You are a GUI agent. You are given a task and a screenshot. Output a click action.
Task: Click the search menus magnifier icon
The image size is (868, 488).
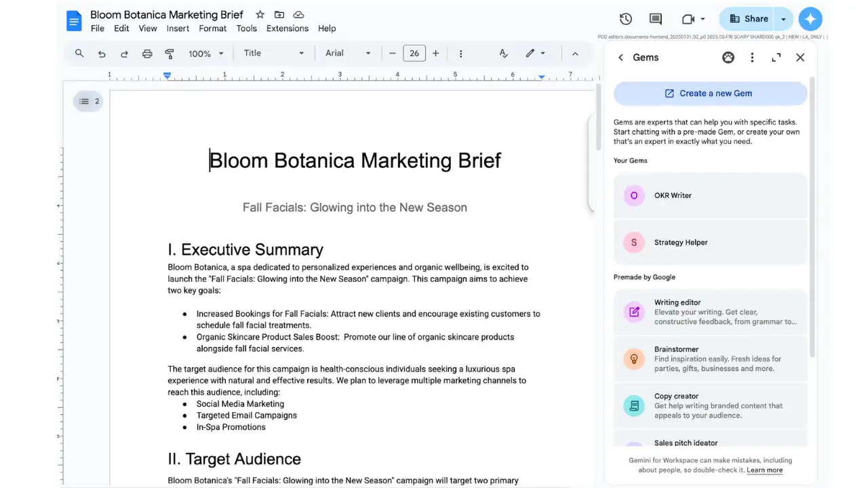point(79,54)
